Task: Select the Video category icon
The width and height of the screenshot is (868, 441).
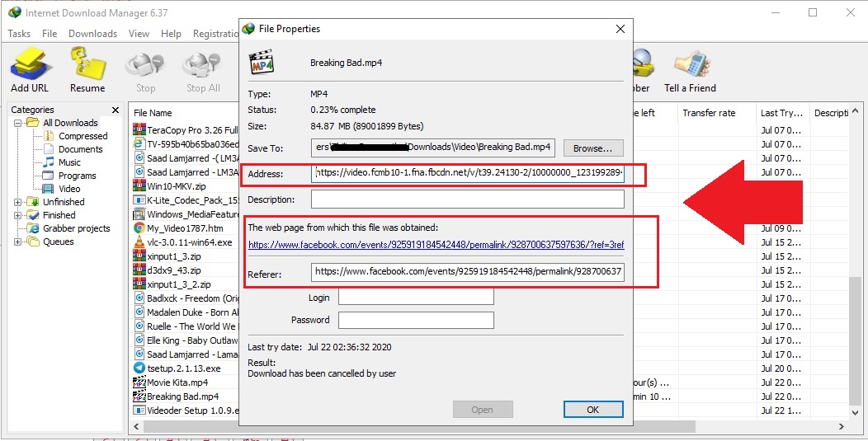Action: [x=49, y=189]
